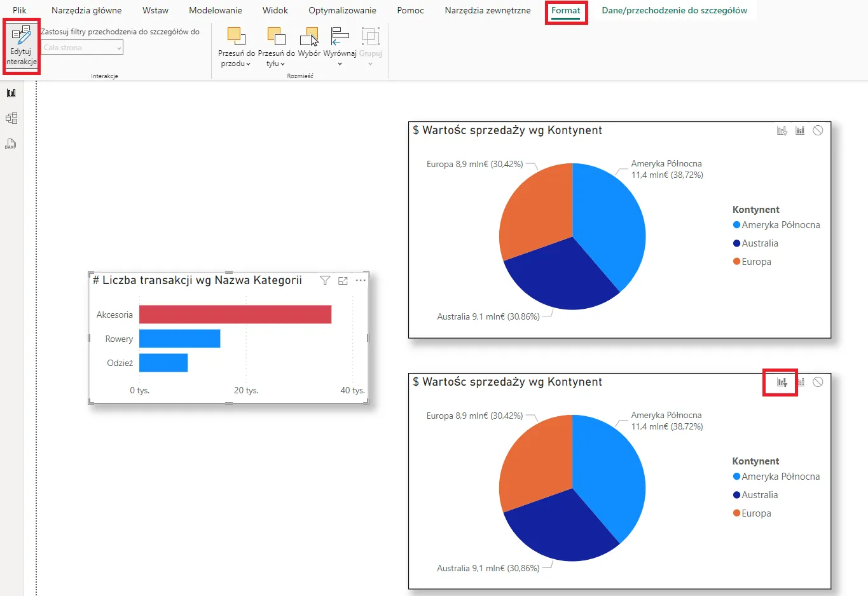
Task: Click the Edytuj interakcje button
Action: click(21, 46)
